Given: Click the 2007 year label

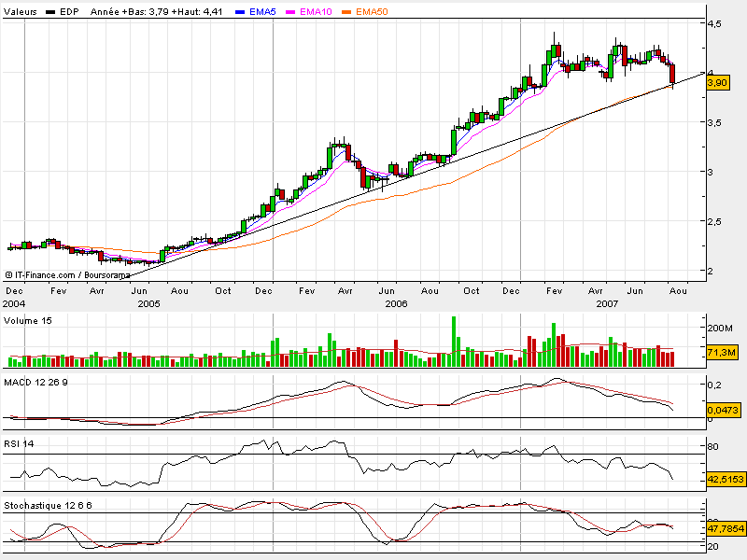Looking at the screenshot, I should (607, 304).
